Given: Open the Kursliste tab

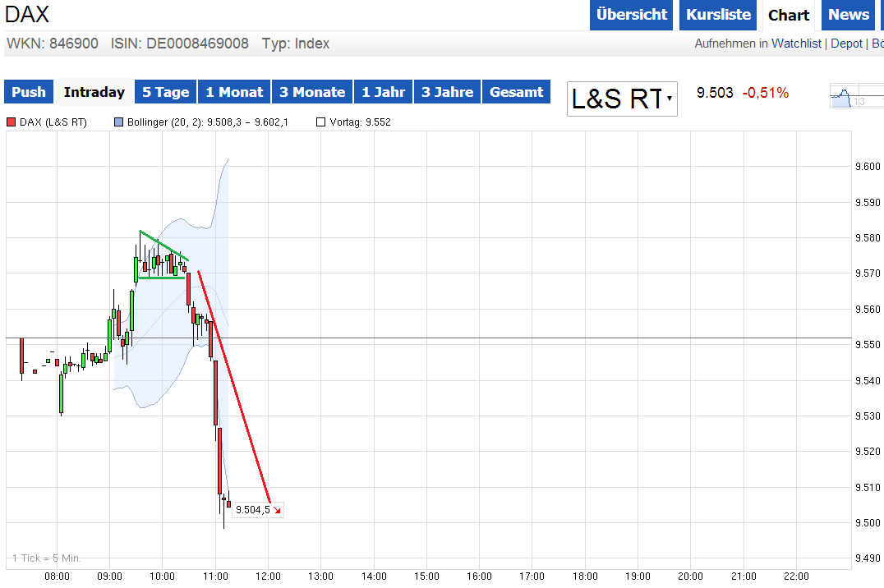Looking at the screenshot, I should coord(717,15).
